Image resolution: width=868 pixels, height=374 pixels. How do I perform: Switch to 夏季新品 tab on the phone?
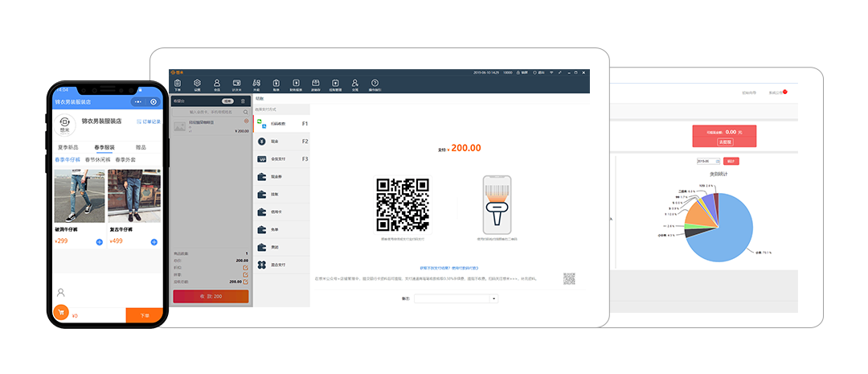click(68, 148)
